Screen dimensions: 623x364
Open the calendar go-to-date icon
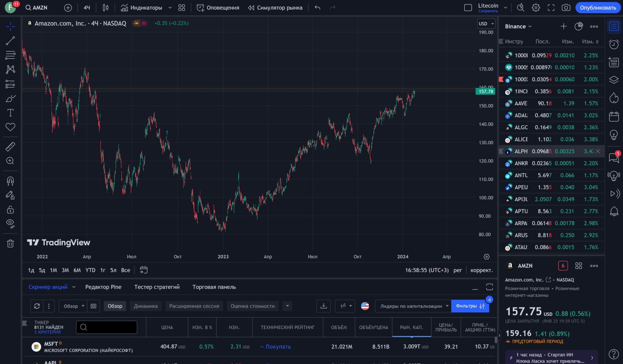(x=144, y=270)
